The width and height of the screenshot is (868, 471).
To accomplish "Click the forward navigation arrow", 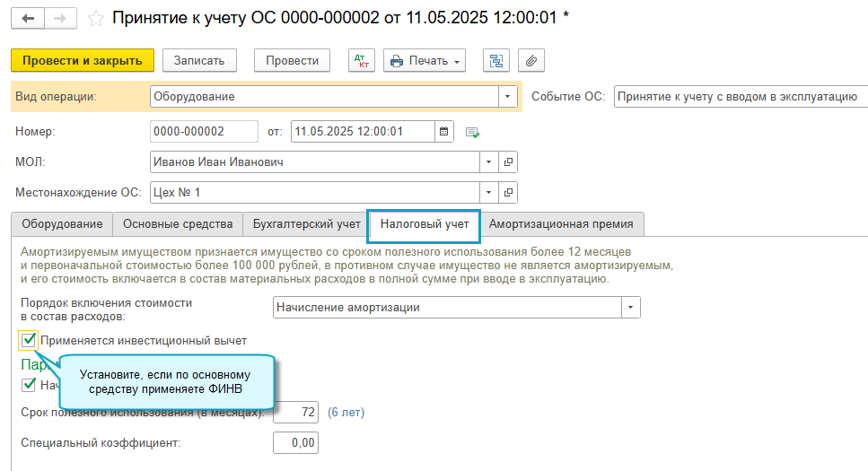I will point(59,18).
